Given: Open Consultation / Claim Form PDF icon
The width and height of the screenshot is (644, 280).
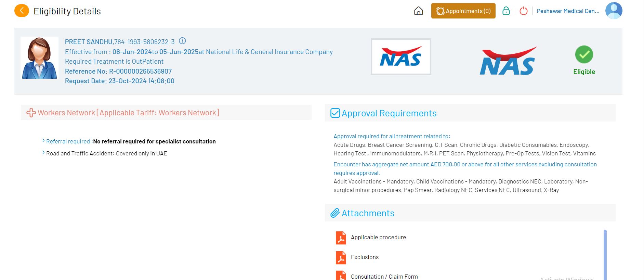Looking at the screenshot, I should tap(341, 276).
